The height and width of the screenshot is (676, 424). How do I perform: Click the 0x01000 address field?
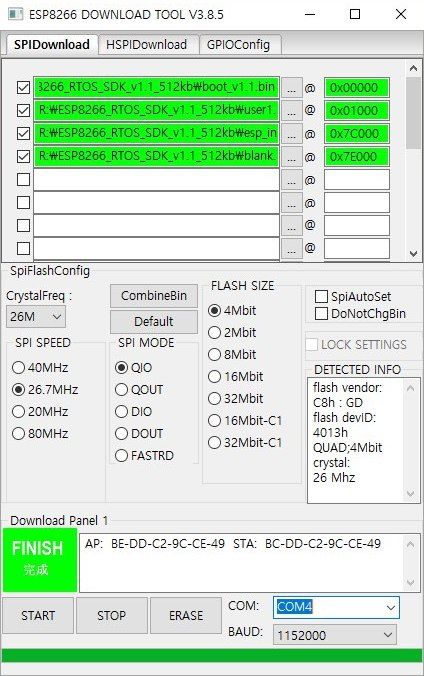point(357,110)
